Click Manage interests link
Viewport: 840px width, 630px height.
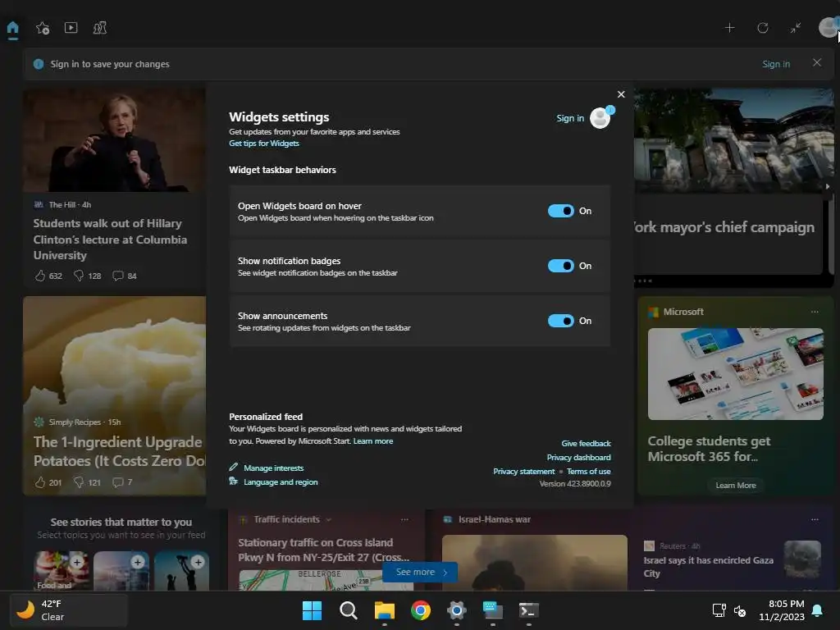click(273, 468)
